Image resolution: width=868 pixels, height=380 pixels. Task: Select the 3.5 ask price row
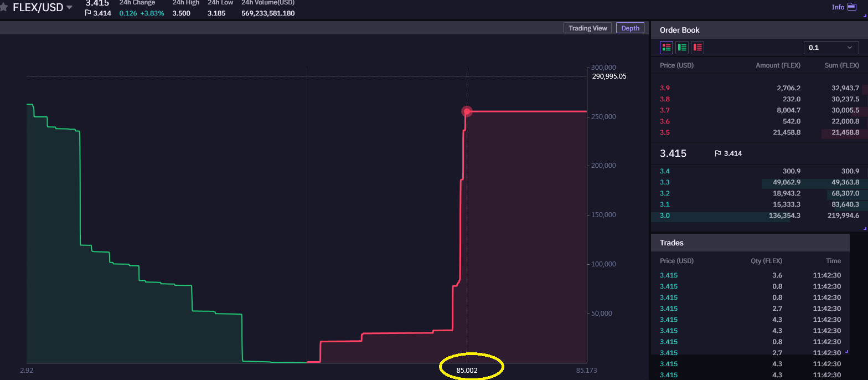[x=759, y=133]
